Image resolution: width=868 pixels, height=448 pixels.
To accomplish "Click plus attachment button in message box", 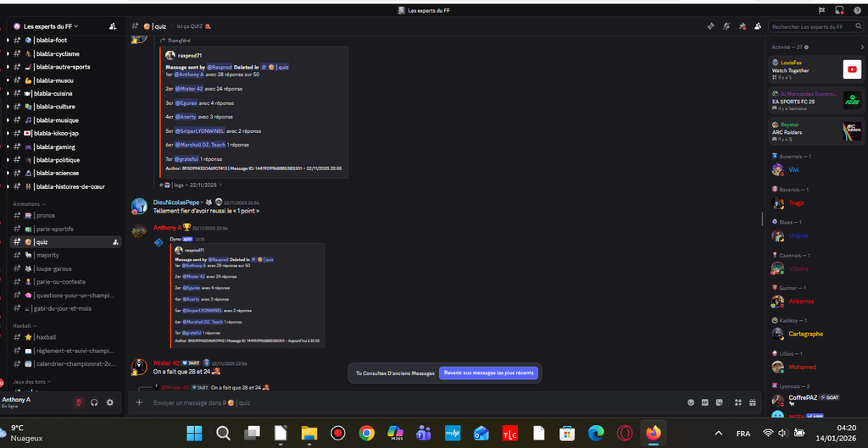I will click(x=140, y=402).
